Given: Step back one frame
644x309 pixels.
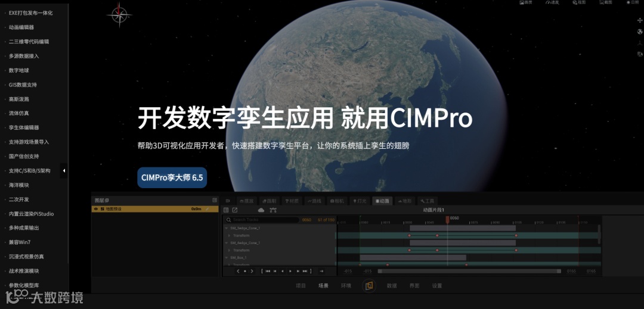Looking at the screenshot, I should (275, 271).
